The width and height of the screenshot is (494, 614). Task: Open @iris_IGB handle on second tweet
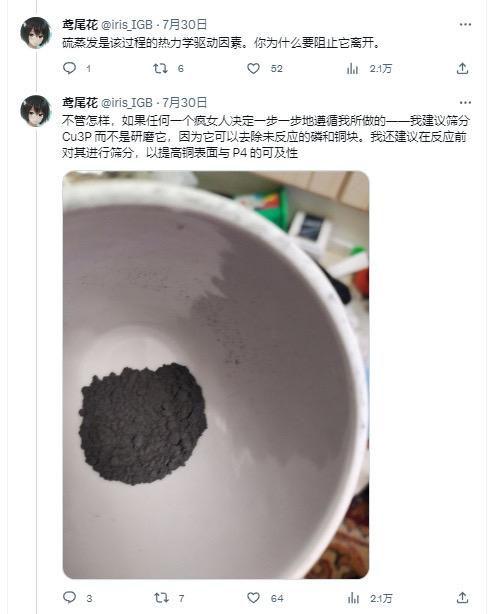(127, 103)
